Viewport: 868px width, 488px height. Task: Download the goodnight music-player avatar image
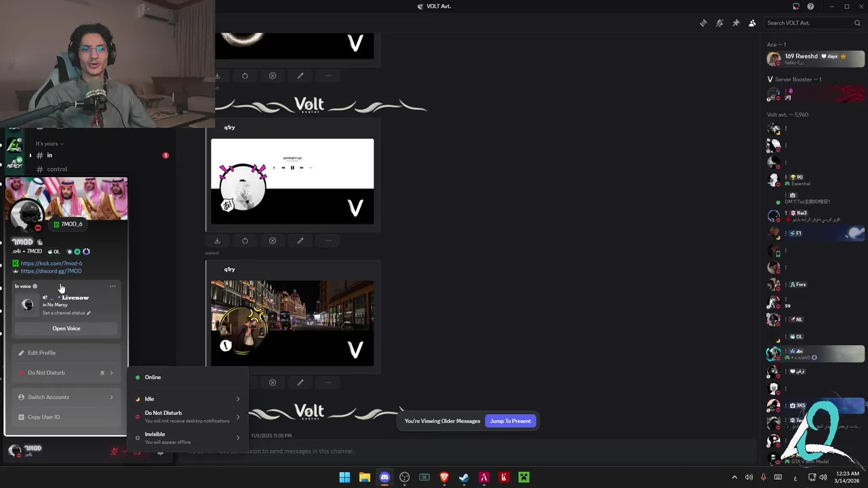[217, 241]
